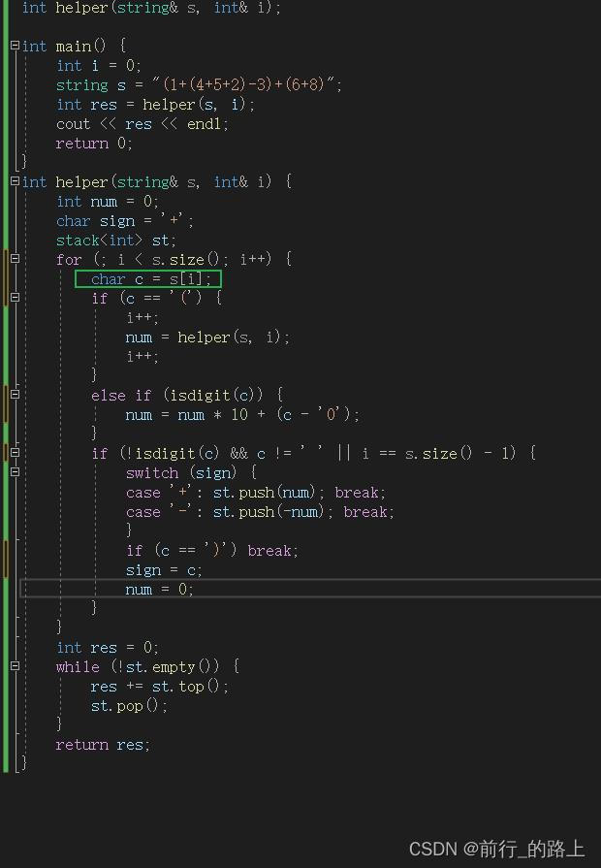Click the 'else if (isdigit(c)) {' text
This screenshot has height=868, width=601.
click(187, 396)
